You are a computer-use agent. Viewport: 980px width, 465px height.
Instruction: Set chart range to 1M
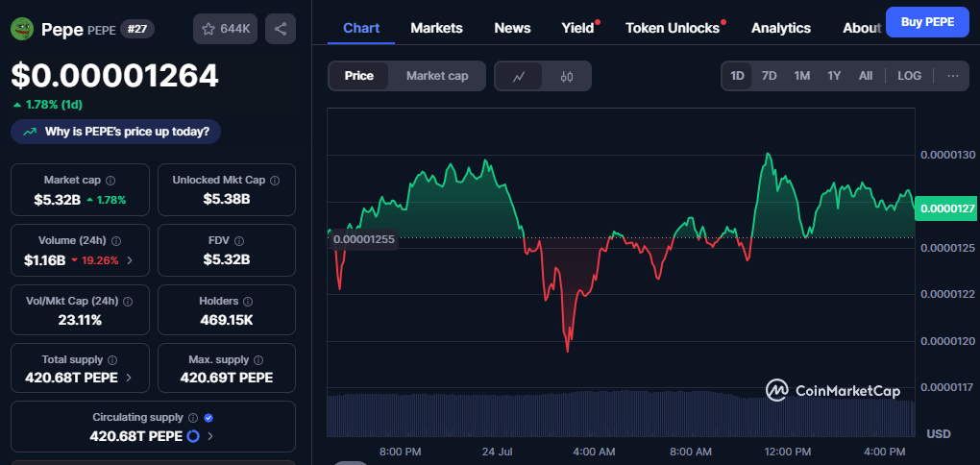point(802,76)
